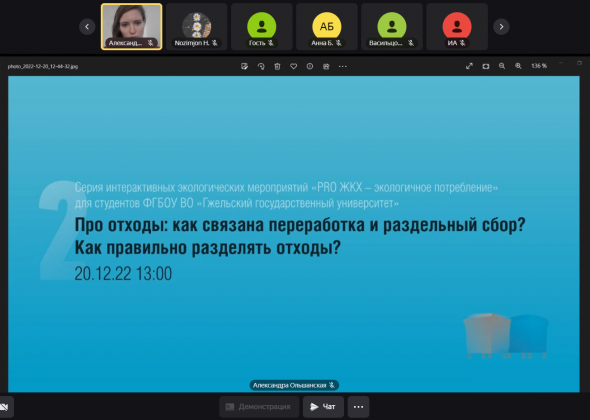
Task: Open photo viewer's three-dot more menu
Action: pos(342,66)
